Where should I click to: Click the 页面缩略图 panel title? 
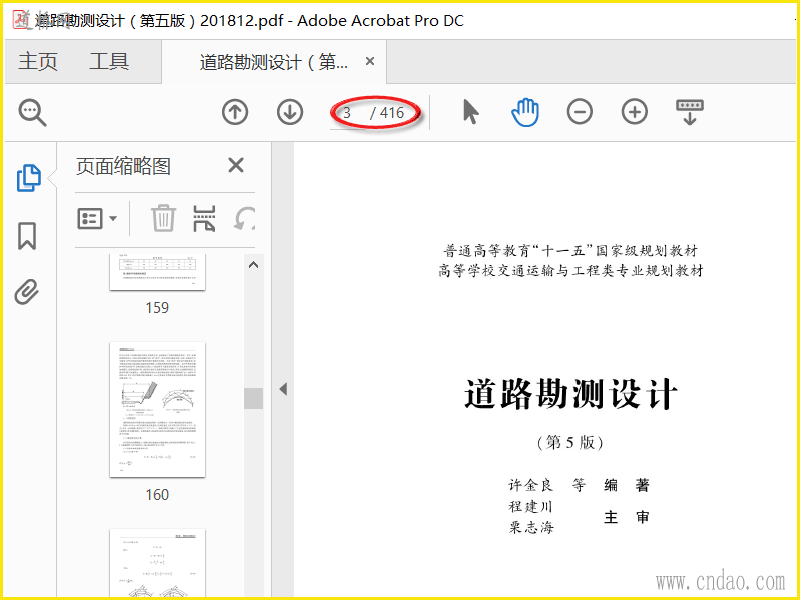[123, 166]
